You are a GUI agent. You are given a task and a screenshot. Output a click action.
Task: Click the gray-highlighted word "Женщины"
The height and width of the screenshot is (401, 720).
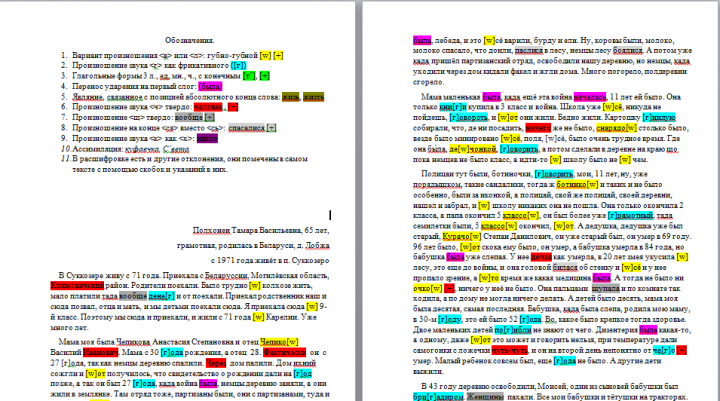(485, 397)
